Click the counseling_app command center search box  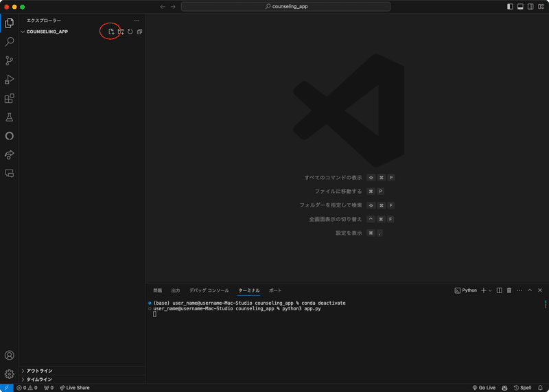coord(285,7)
